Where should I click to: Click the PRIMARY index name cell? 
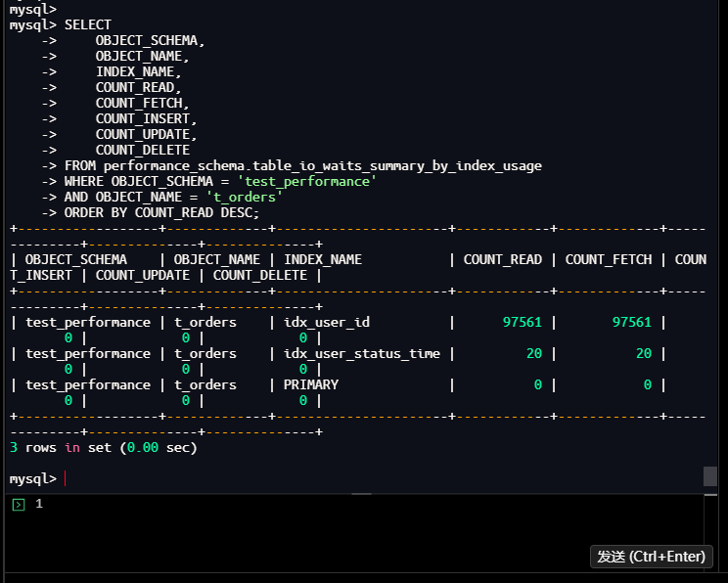[x=311, y=384]
